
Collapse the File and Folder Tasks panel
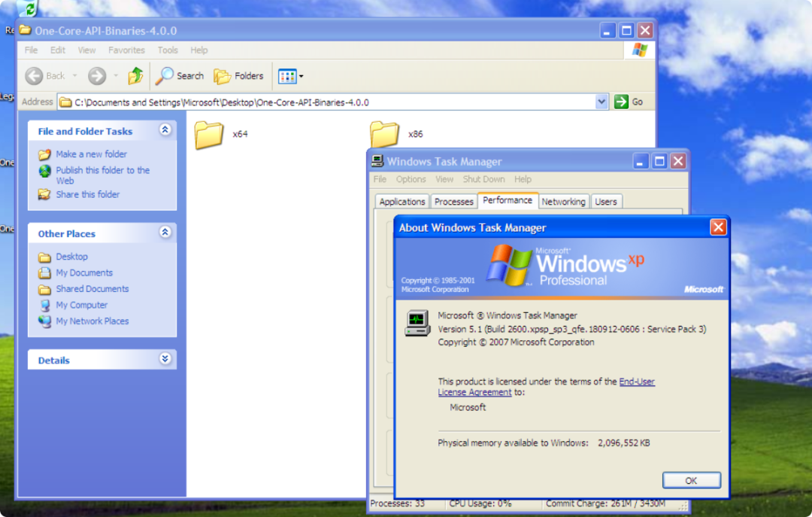point(165,130)
